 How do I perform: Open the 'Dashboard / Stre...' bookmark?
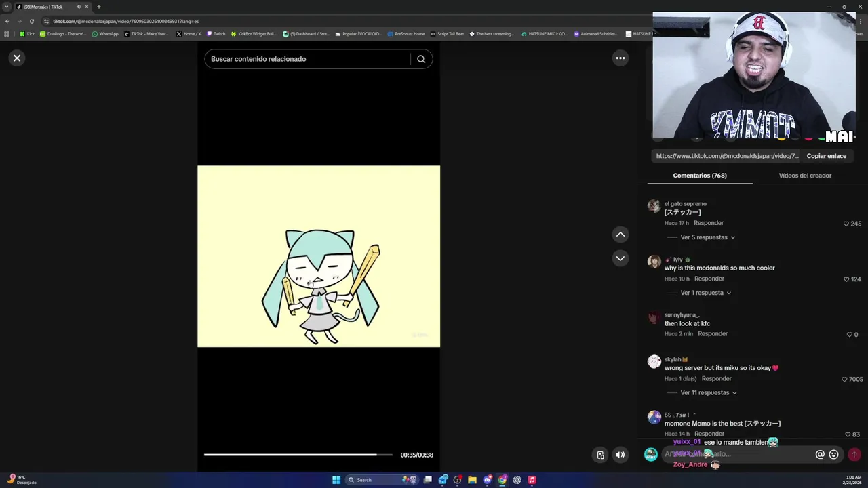point(306,34)
